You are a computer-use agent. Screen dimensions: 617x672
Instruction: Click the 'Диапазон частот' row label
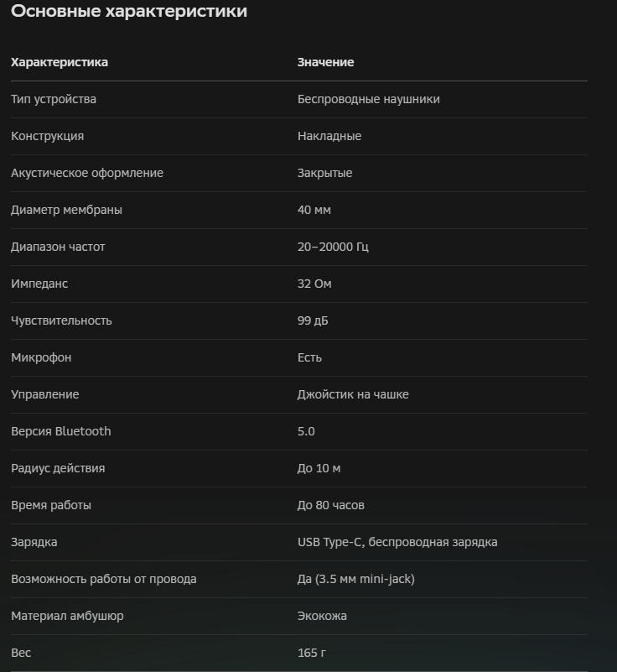click(58, 247)
